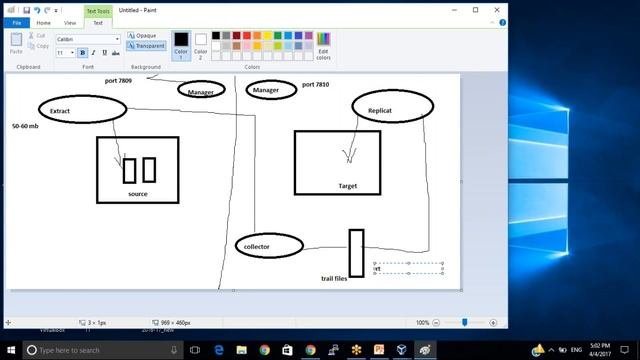
Task: Select Opaque background option
Action: click(142, 36)
